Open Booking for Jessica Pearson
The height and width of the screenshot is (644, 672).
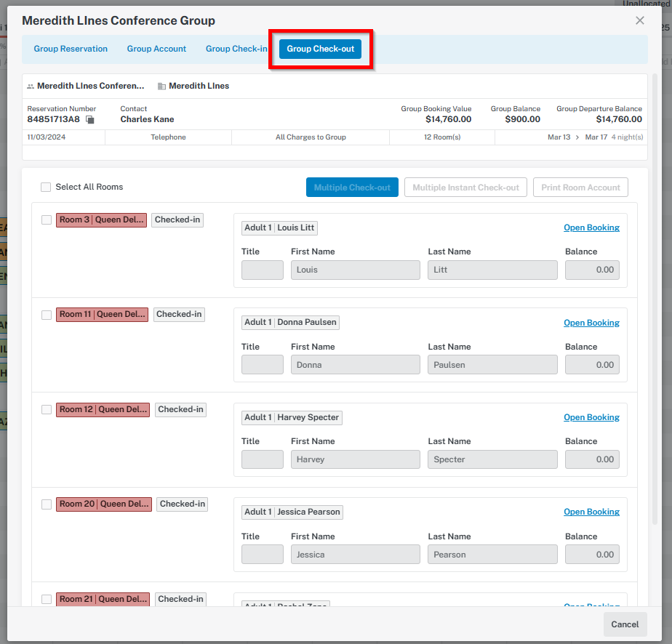(x=591, y=512)
